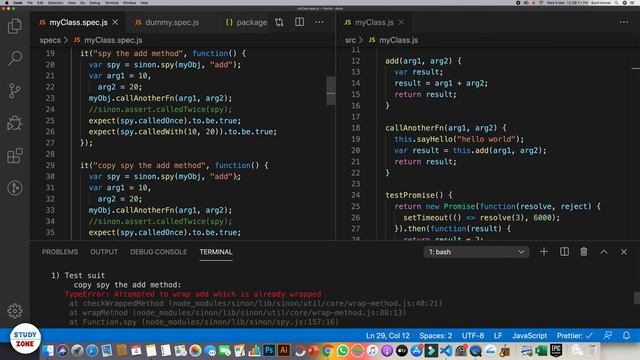
Task: Open the DEBUG CONSOLE tab
Action: pos(158,252)
